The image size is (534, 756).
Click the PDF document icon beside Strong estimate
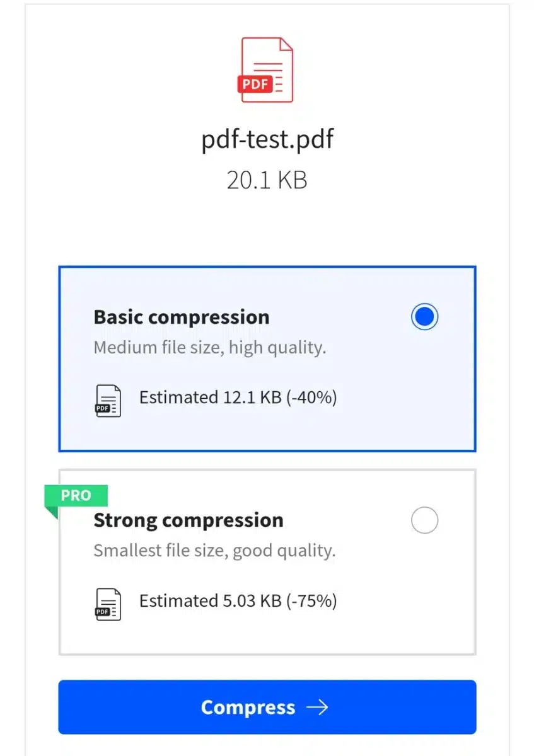coord(107,603)
